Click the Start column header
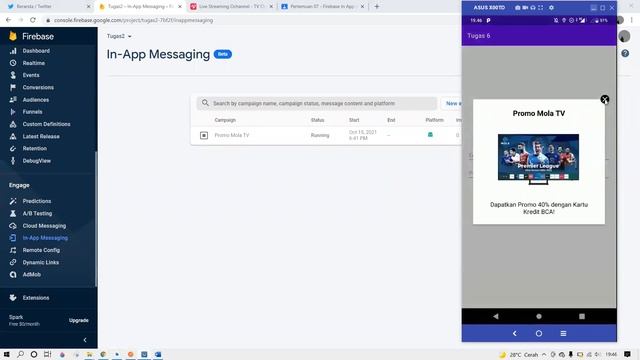Screen dimensions: 640x360 pyautogui.click(x=354, y=120)
